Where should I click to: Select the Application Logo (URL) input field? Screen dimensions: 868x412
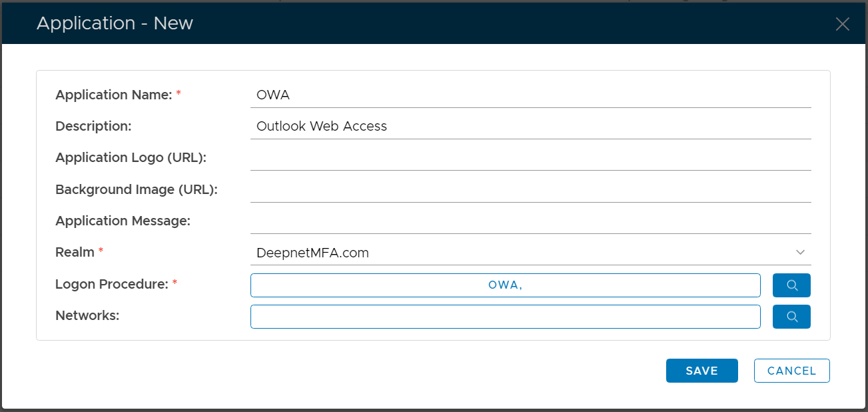click(x=530, y=158)
